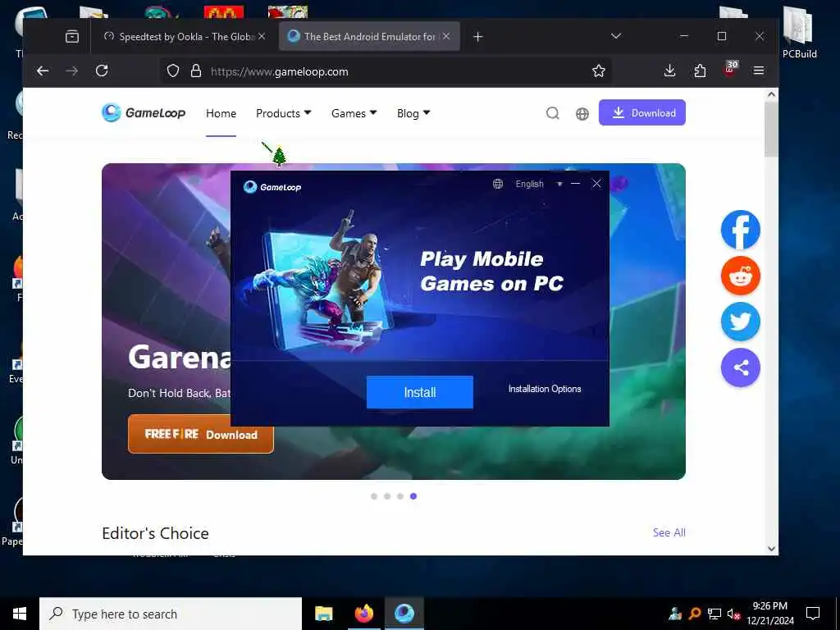Share the page on Twitter
Screen dimensions: 840x630
[741, 322]
